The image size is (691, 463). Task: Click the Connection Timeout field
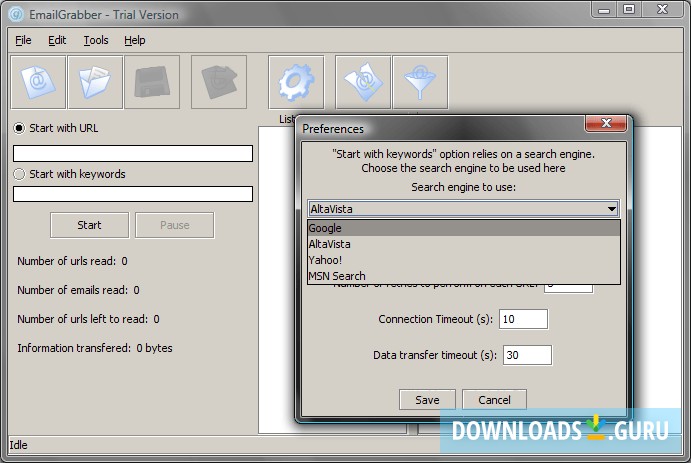(523, 319)
